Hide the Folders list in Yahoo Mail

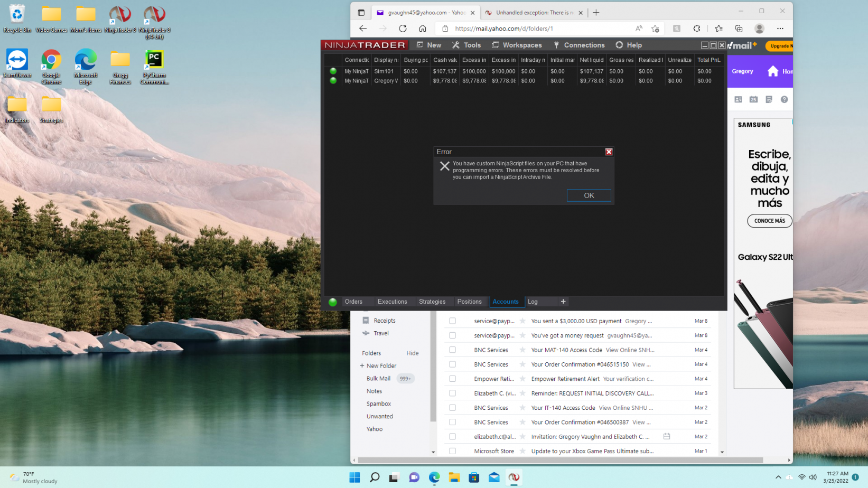(x=413, y=353)
